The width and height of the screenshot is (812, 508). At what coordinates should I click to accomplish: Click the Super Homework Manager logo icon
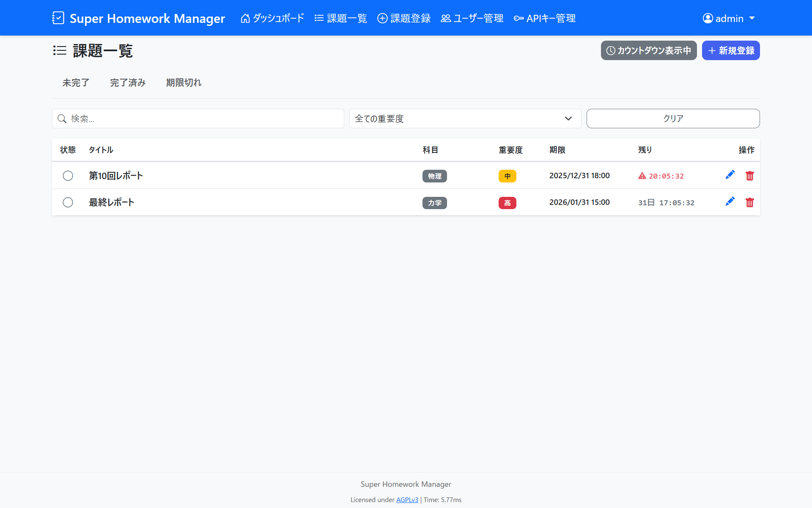(58, 18)
